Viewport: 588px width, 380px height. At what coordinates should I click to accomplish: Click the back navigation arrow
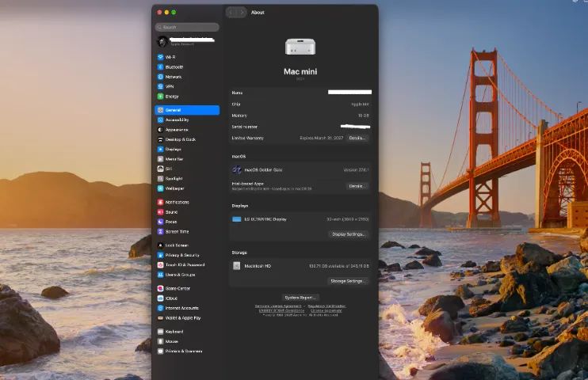point(231,13)
